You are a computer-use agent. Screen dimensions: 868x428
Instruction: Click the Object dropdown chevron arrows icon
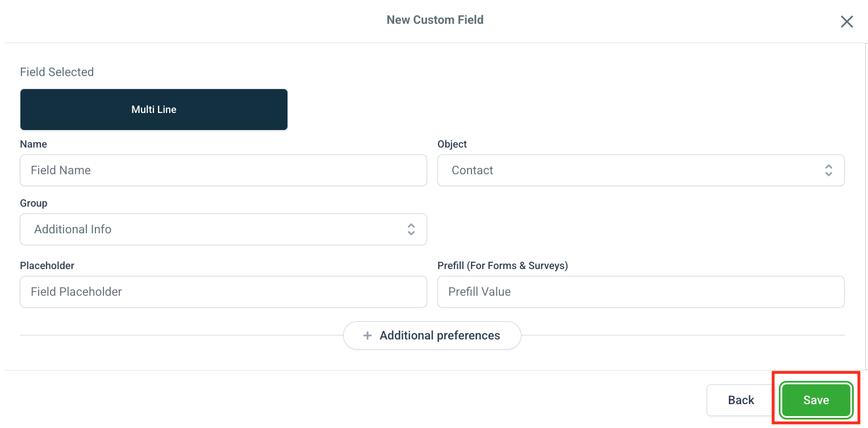(828, 170)
